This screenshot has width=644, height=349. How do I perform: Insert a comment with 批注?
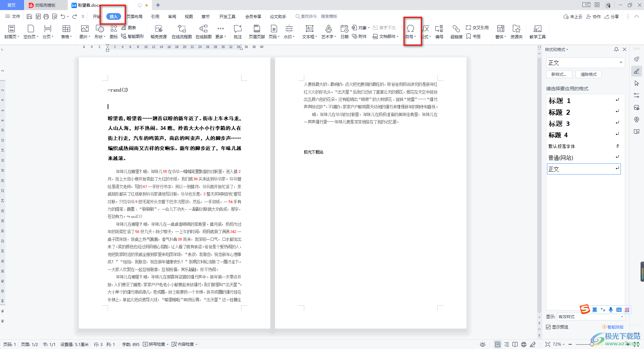[238, 32]
